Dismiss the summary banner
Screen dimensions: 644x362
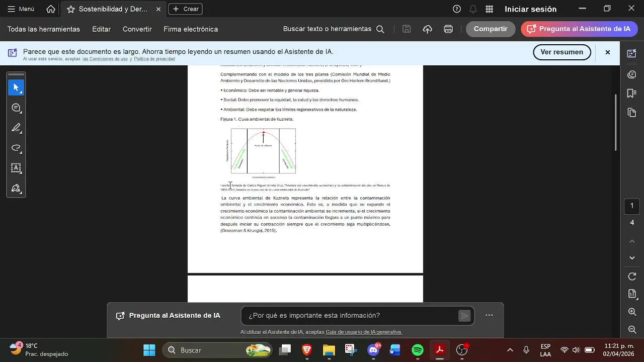608,52
